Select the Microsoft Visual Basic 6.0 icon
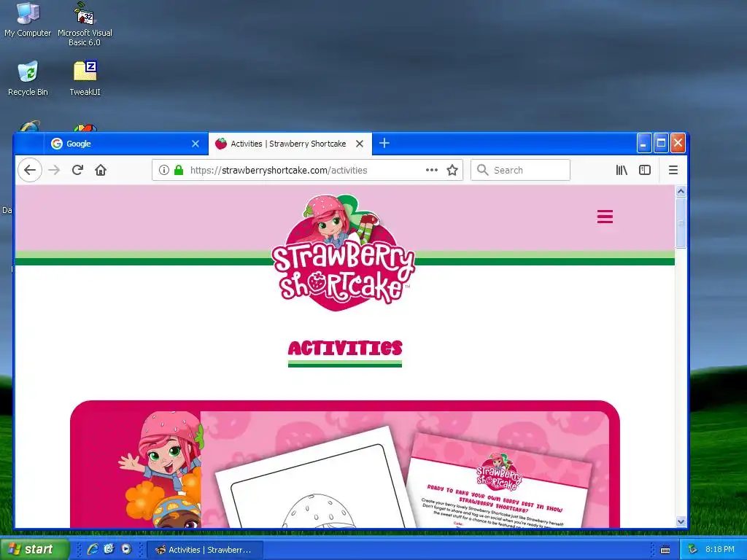 click(x=85, y=24)
